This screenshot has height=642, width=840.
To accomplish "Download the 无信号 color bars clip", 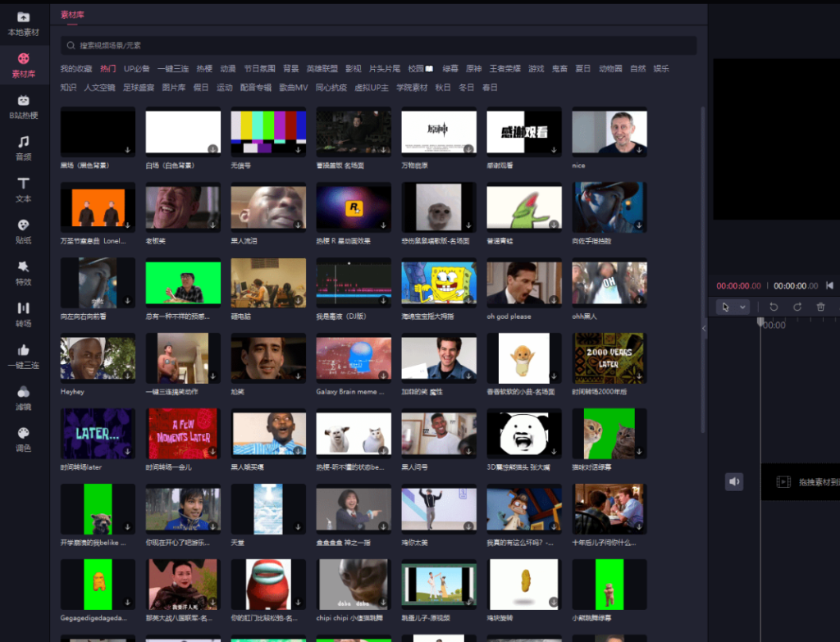I will pos(298,150).
